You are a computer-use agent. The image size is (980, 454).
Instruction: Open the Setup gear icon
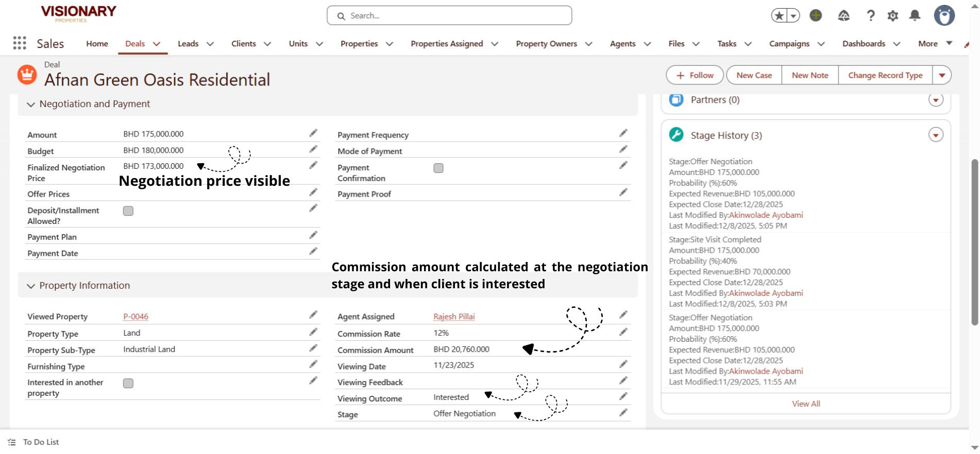(x=892, y=16)
